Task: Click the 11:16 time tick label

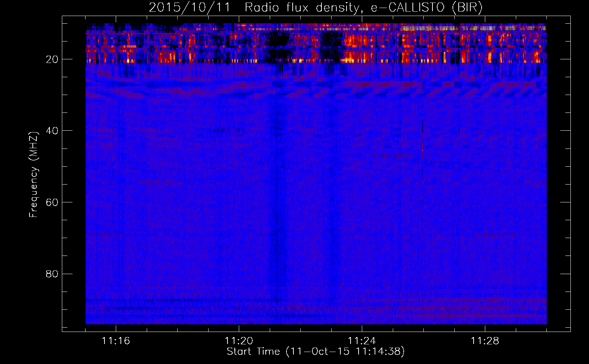Action: (x=116, y=341)
